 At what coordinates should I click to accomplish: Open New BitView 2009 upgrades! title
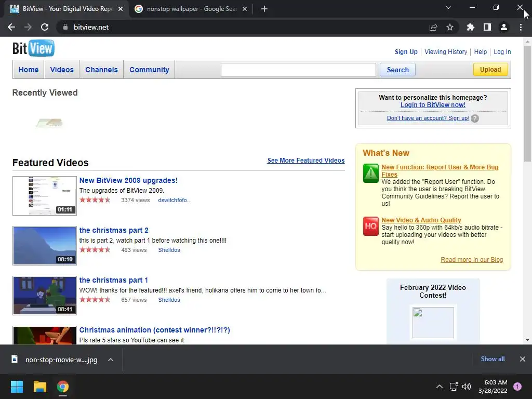pyautogui.click(x=128, y=180)
